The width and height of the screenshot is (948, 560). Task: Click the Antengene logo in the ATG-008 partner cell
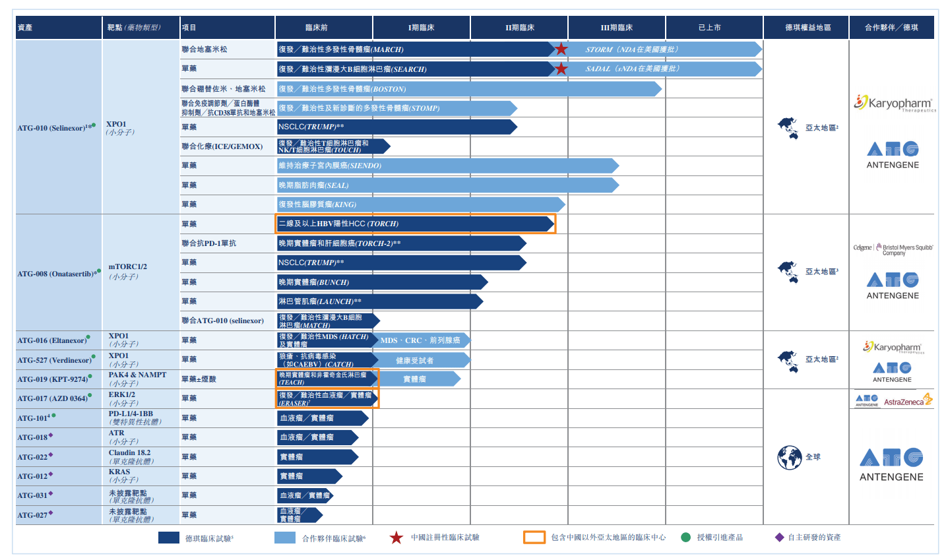coord(893,286)
